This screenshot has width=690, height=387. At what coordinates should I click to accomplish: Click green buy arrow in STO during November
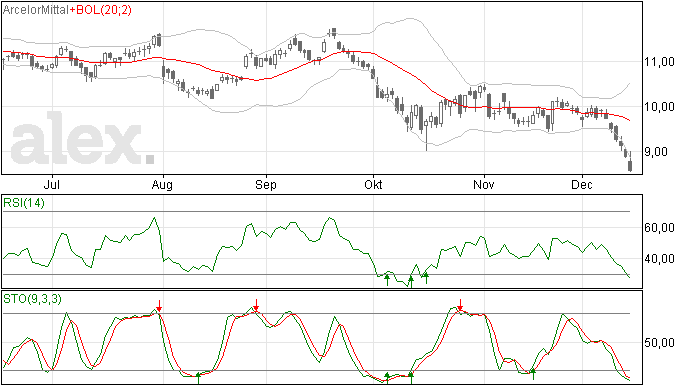533,374
